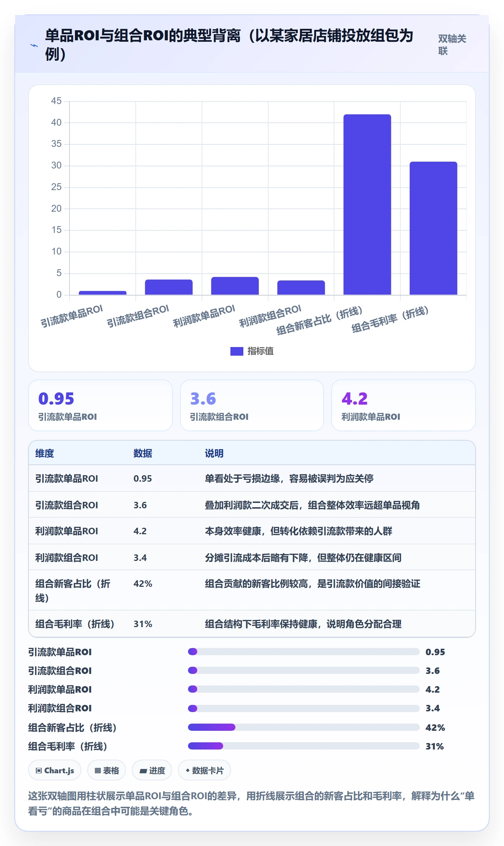Click the description starting 本身效率健康
This screenshot has width=504, height=846.
tap(298, 531)
